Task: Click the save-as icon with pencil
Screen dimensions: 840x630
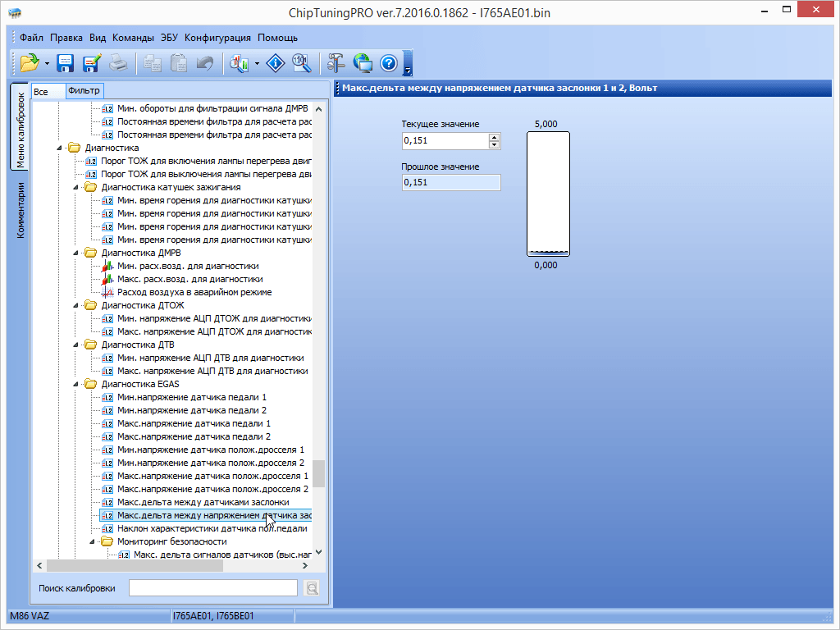Action: (x=91, y=63)
